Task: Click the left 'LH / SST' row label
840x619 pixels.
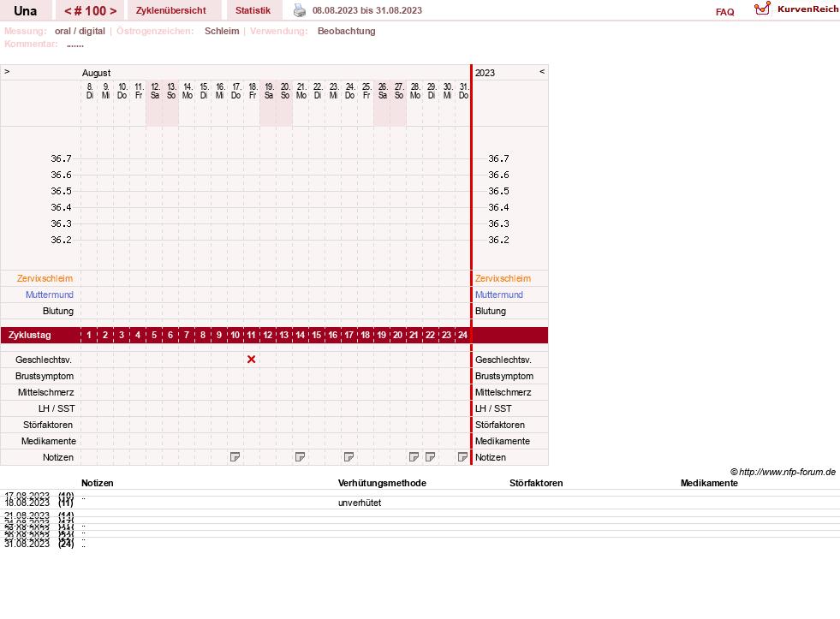Action: (x=57, y=408)
